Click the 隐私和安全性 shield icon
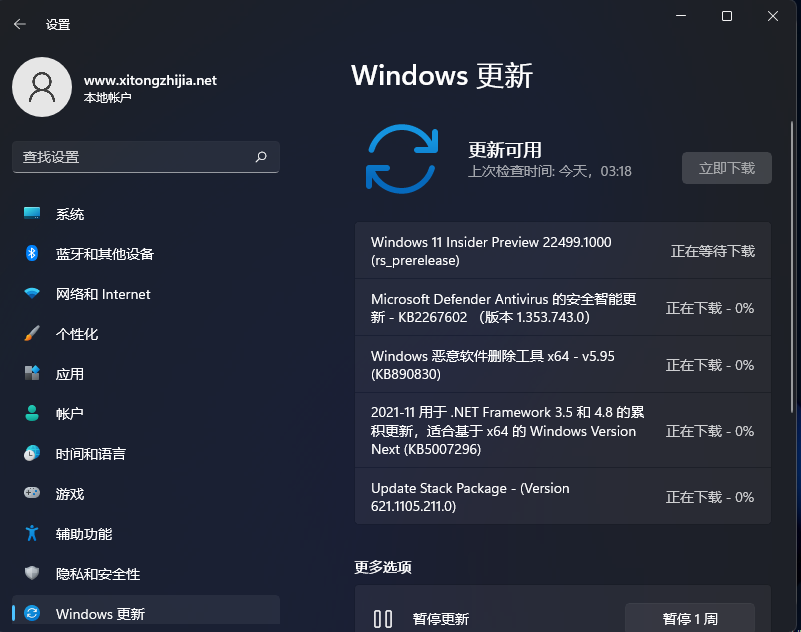801x632 pixels. coord(32,573)
